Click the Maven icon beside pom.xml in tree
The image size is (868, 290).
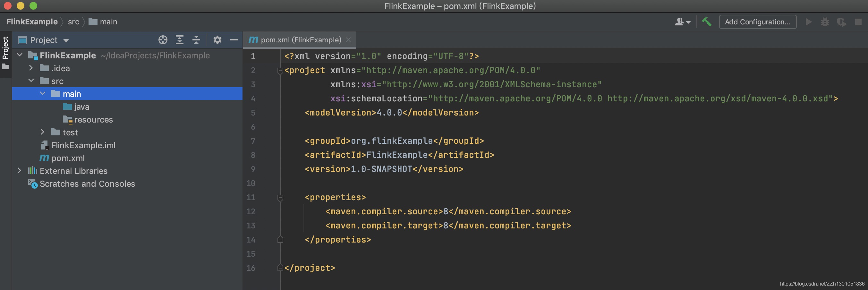[x=44, y=158]
